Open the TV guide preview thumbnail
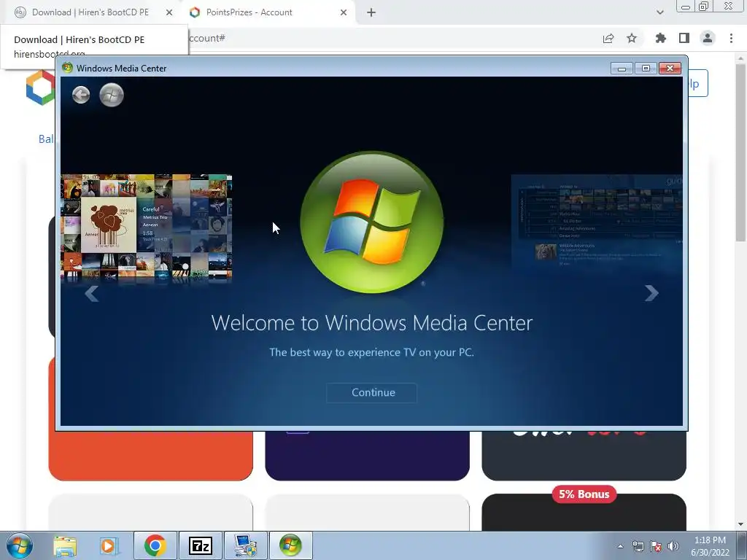 597,222
